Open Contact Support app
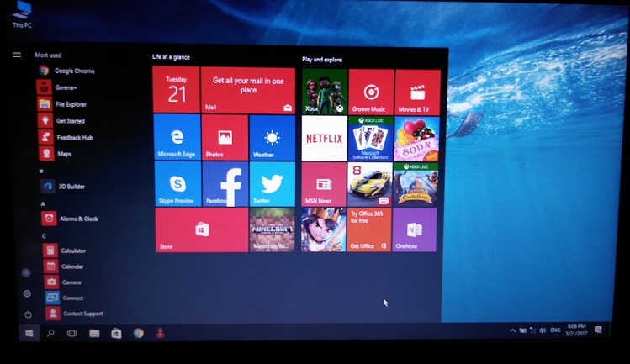Screen dimensions: 630x364 click(74, 314)
